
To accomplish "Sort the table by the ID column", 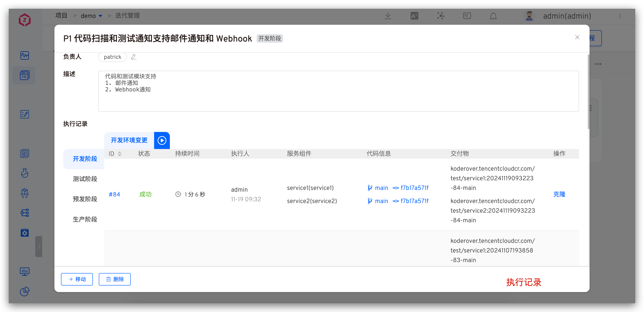I will (x=120, y=154).
